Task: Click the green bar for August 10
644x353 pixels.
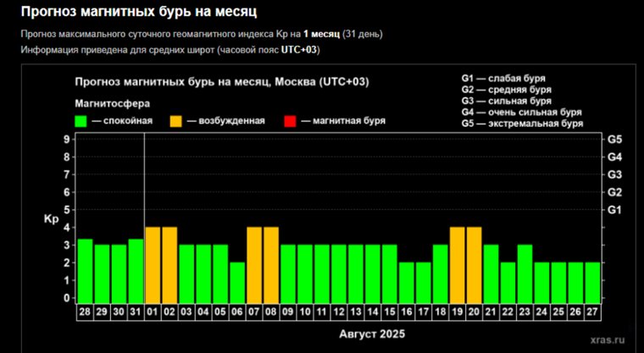Action: [x=305, y=273]
